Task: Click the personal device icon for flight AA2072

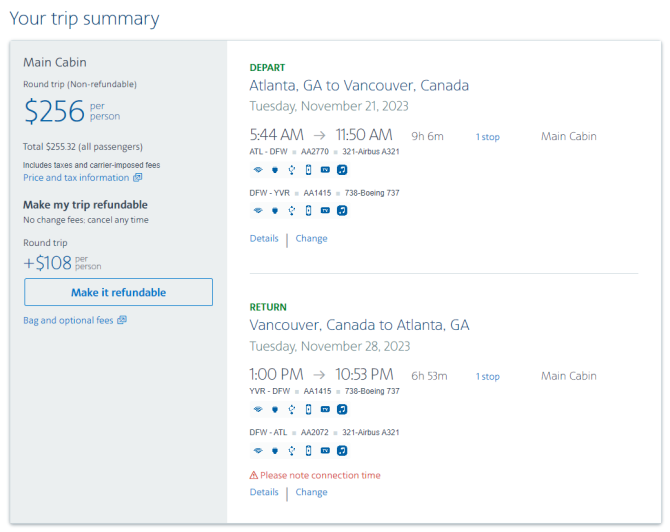Action: click(309, 450)
